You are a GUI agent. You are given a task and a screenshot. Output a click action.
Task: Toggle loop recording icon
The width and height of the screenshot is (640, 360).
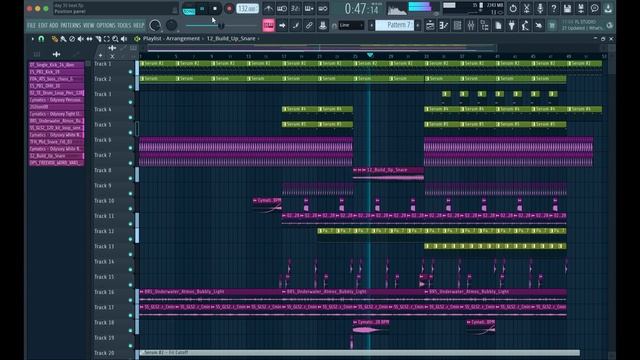pyautogui.click(x=322, y=9)
